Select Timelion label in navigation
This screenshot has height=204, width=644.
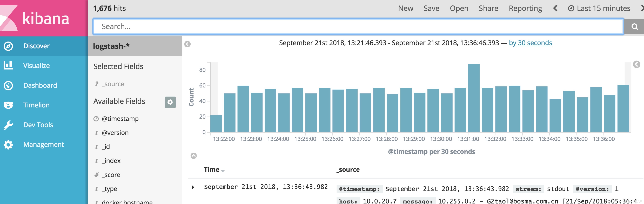coord(36,105)
